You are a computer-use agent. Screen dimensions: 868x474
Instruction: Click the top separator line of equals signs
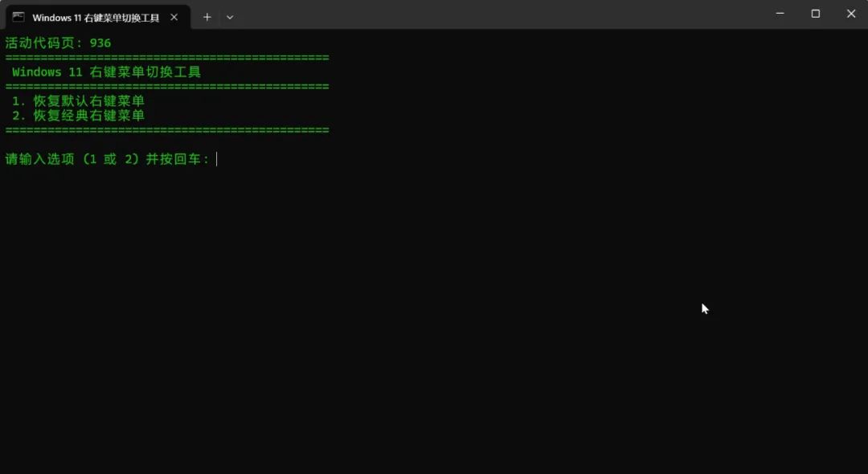click(167, 58)
